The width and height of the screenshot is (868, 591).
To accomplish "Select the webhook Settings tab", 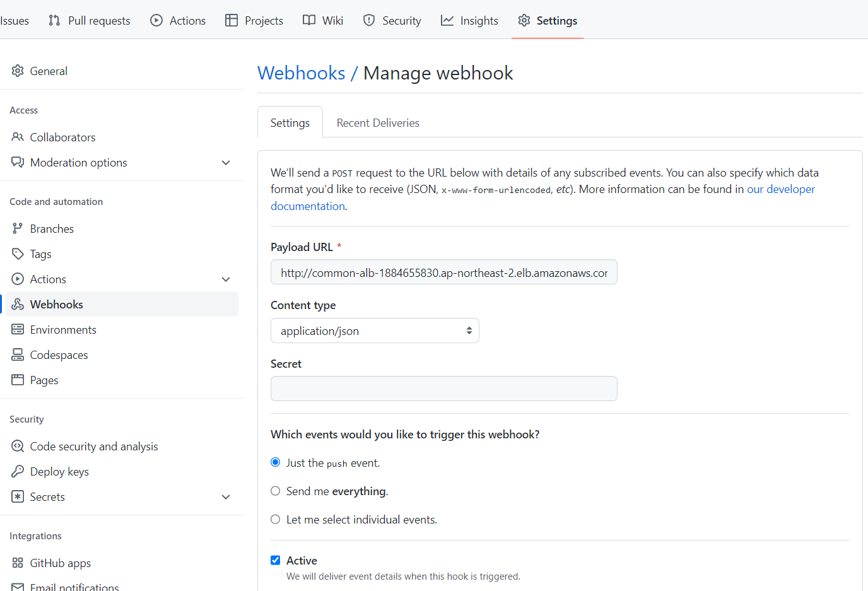I will tap(290, 122).
